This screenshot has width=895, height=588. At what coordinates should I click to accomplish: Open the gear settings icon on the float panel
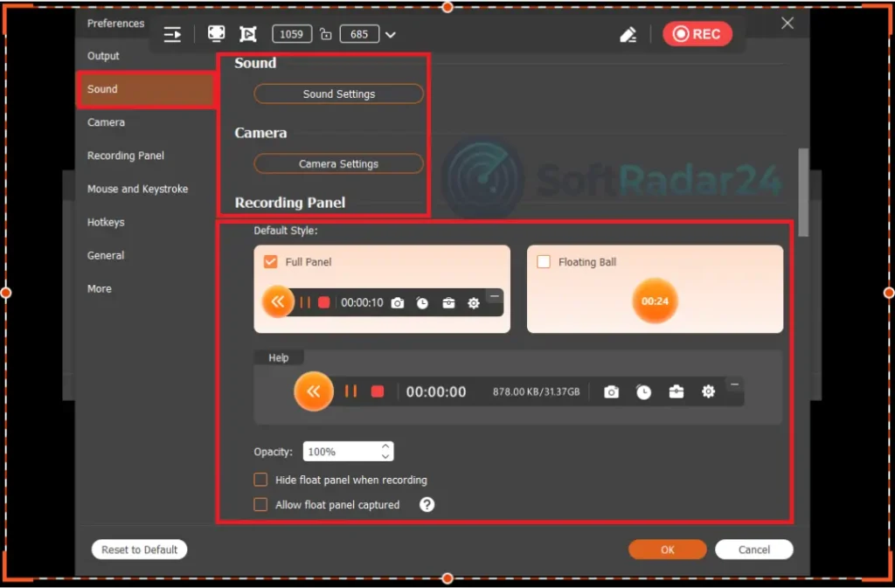click(x=708, y=391)
